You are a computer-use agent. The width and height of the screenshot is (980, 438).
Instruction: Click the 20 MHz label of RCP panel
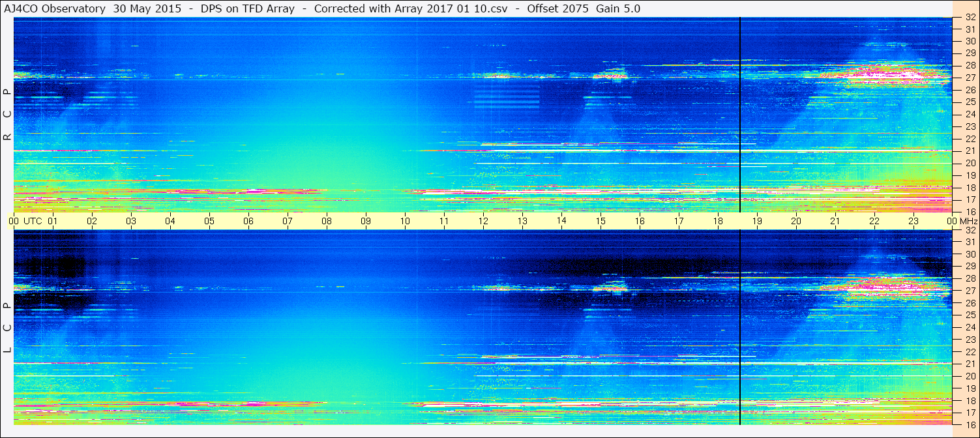(x=970, y=163)
